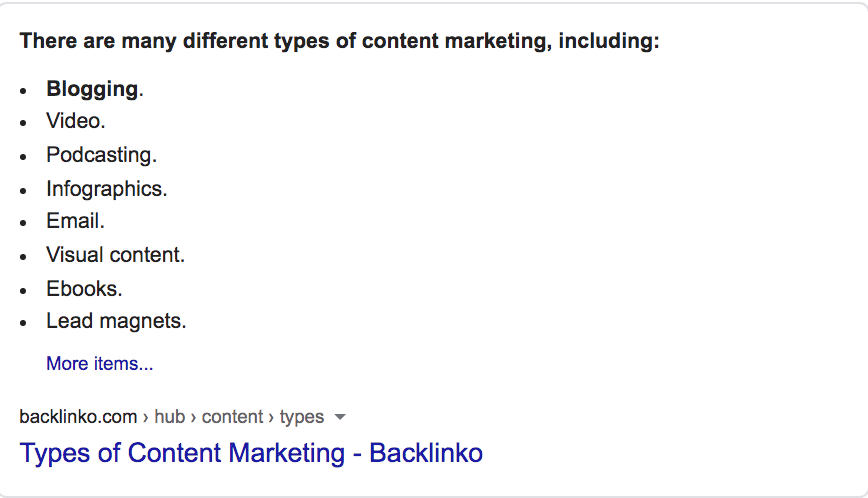Select the "content" breadcrumb segment
The width and height of the screenshot is (868, 498).
click(x=232, y=417)
